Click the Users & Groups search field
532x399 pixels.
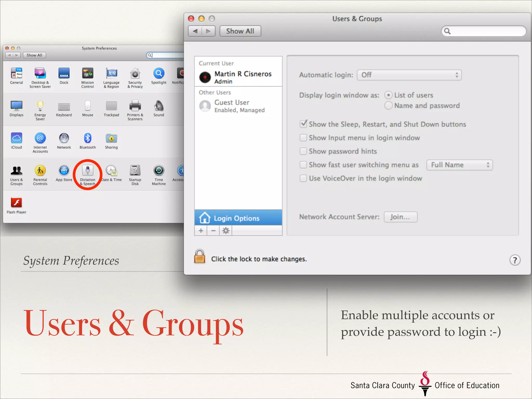[484, 31]
